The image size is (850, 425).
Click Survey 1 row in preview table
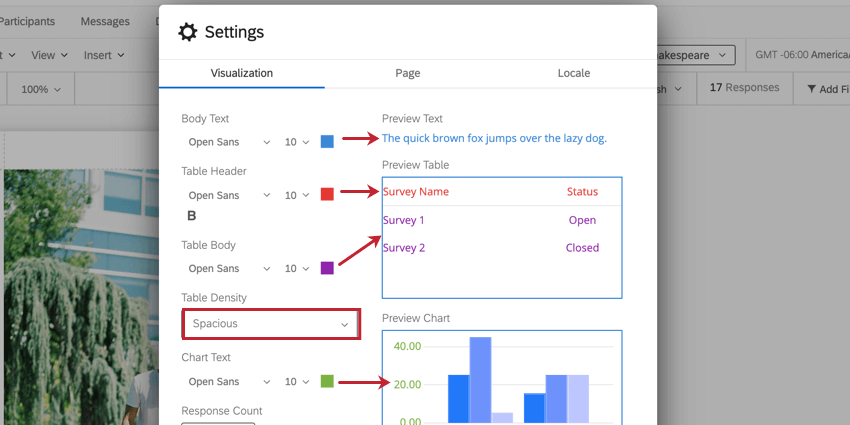coord(403,220)
